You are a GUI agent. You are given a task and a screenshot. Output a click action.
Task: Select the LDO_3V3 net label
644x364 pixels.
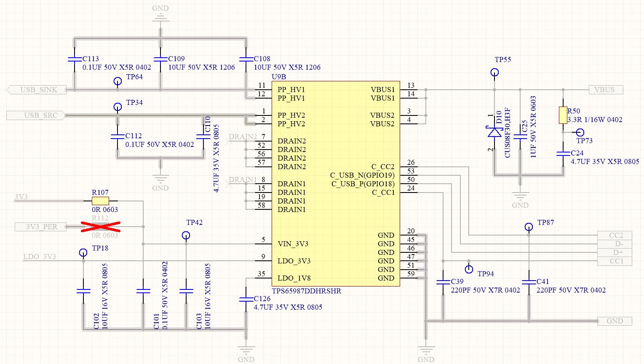pyautogui.click(x=40, y=257)
